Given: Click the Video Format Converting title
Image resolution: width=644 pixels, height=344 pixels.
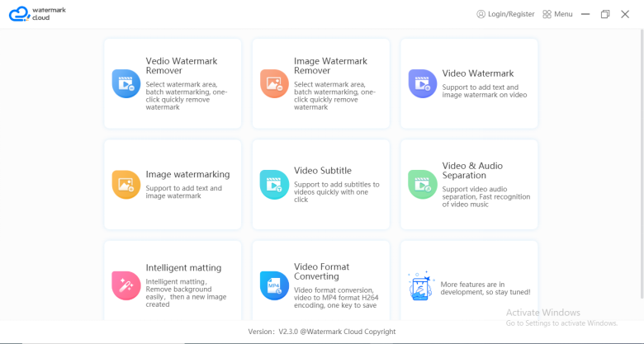Looking at the screenshot, I should pyautogui.click(x=322, y=271).
